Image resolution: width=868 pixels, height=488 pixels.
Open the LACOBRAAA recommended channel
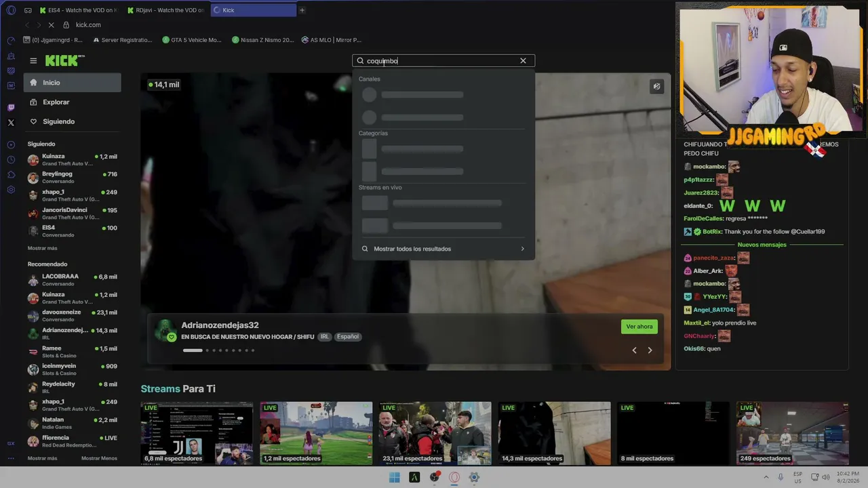tap(73, 280)
